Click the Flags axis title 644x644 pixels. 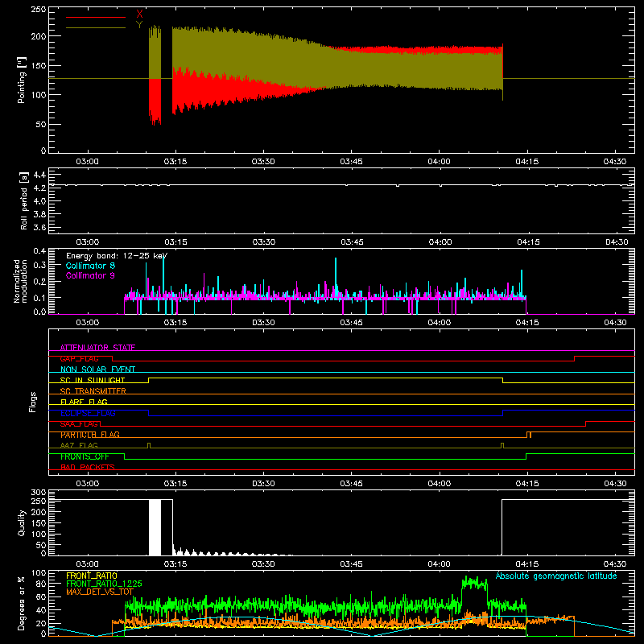[x=33, y=402]
